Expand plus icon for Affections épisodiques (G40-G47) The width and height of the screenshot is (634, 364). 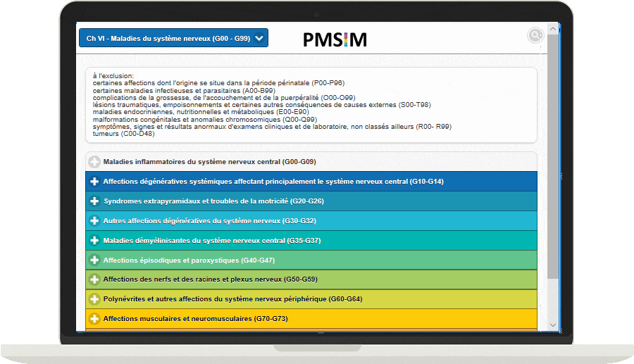pyautogui.click(x=94, y=261)
